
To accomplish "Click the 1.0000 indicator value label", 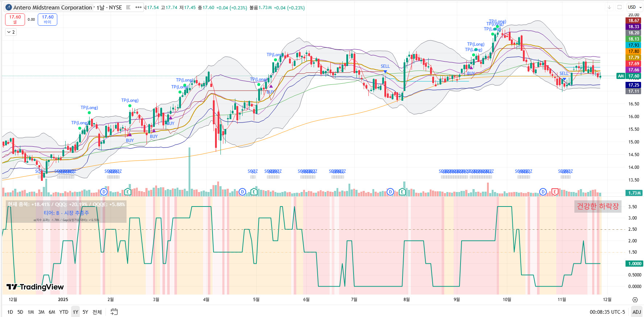I will [634, 264].
